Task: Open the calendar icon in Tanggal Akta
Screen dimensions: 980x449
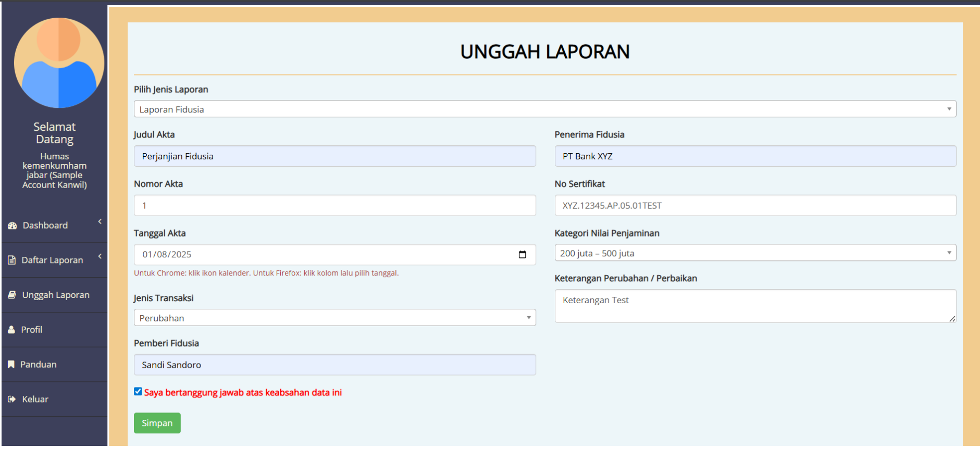Action: (x=522, y=255)
